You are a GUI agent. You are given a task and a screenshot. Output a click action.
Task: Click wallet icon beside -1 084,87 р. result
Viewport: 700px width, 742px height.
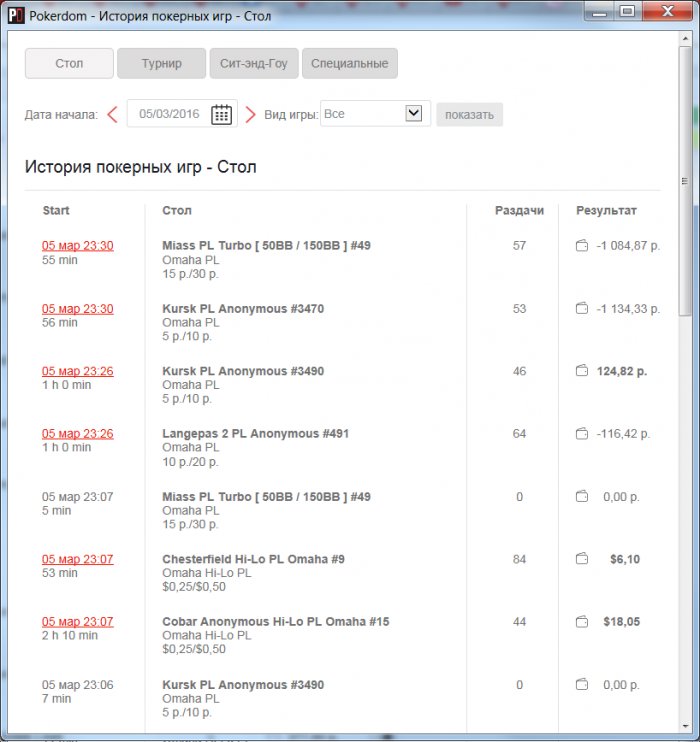click(x=582, y=246)
